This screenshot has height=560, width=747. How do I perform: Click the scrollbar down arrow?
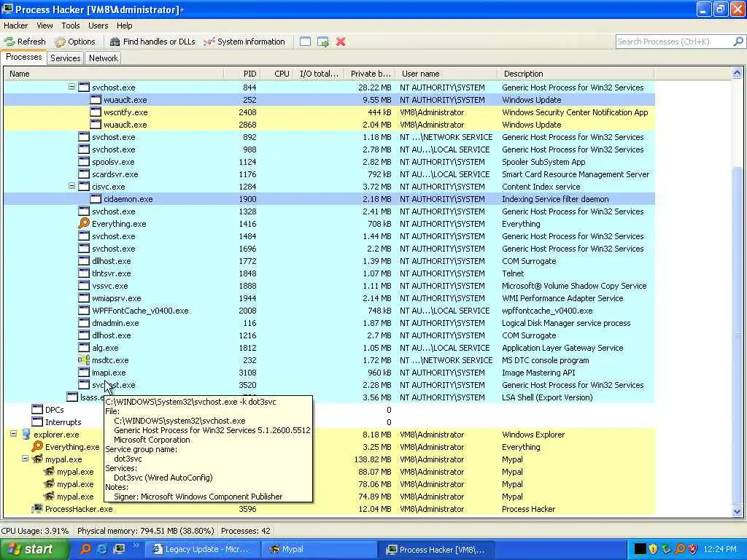pos(737,511)
